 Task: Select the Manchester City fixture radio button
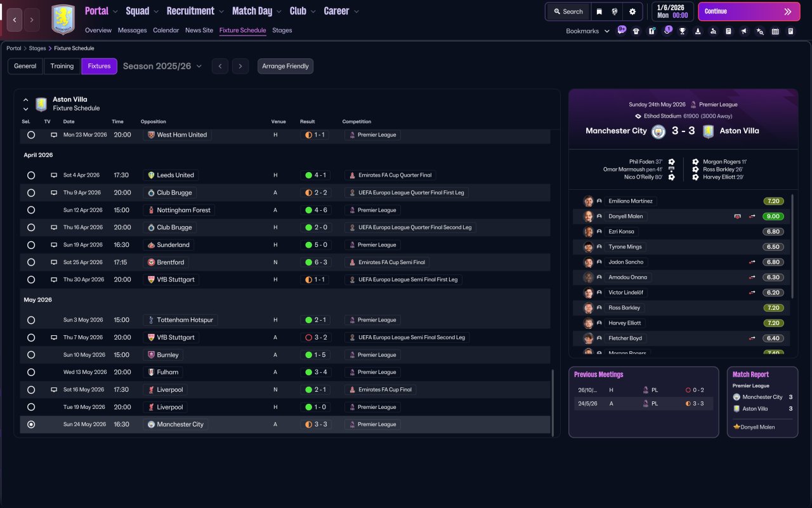[31, 424]
